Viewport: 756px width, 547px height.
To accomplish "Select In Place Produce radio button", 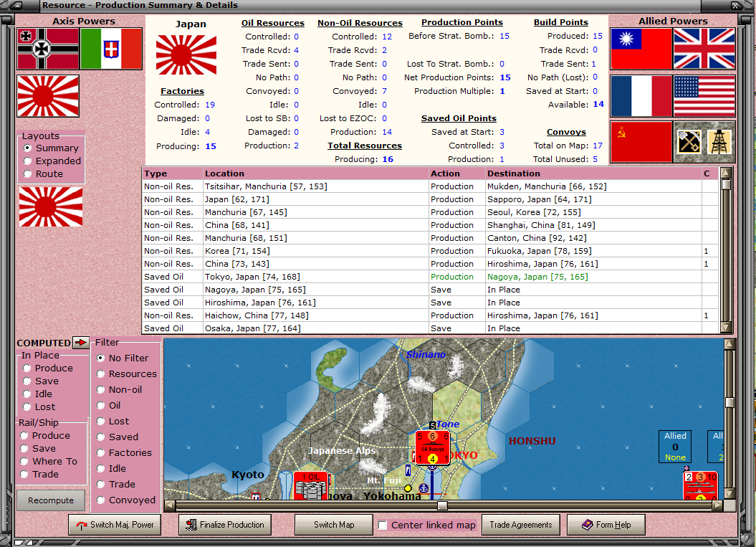I will [27, 368].
